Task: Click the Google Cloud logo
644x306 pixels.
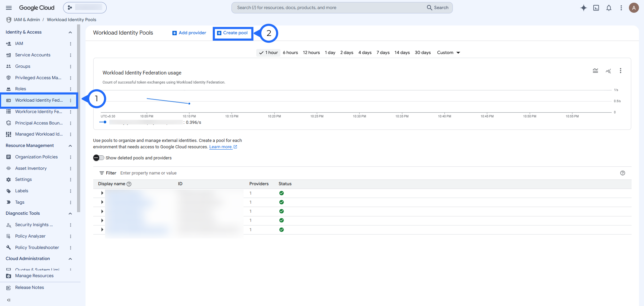Action: (37, 8)
